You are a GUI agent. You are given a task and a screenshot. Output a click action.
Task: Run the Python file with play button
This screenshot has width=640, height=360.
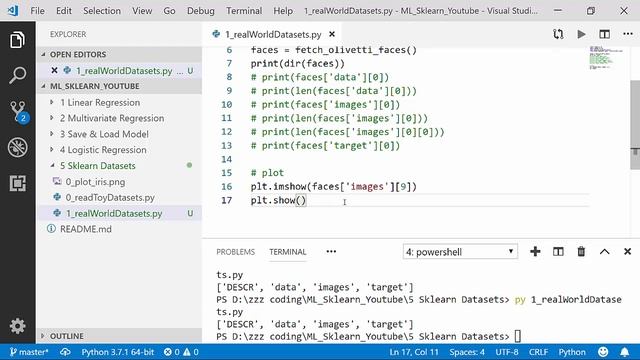[581, 34]
